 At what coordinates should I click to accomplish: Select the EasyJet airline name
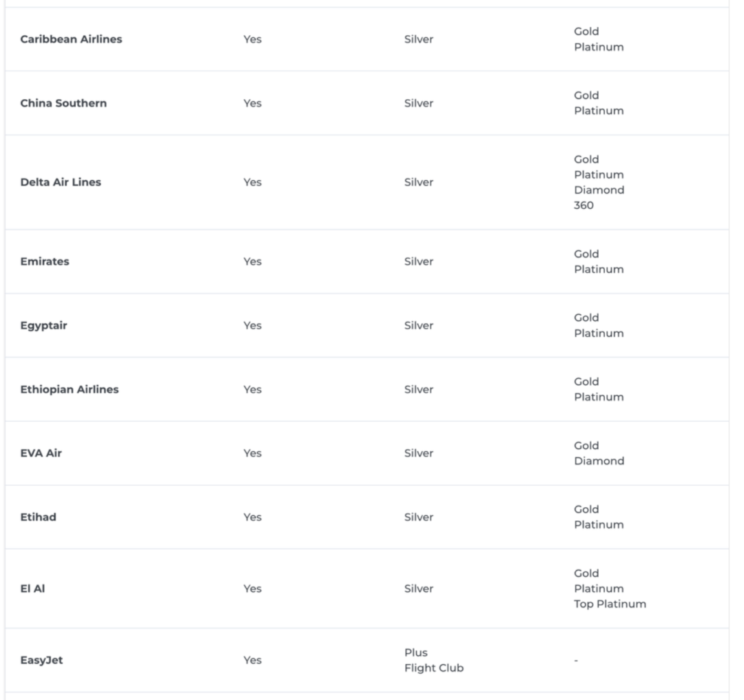(41, 660)
